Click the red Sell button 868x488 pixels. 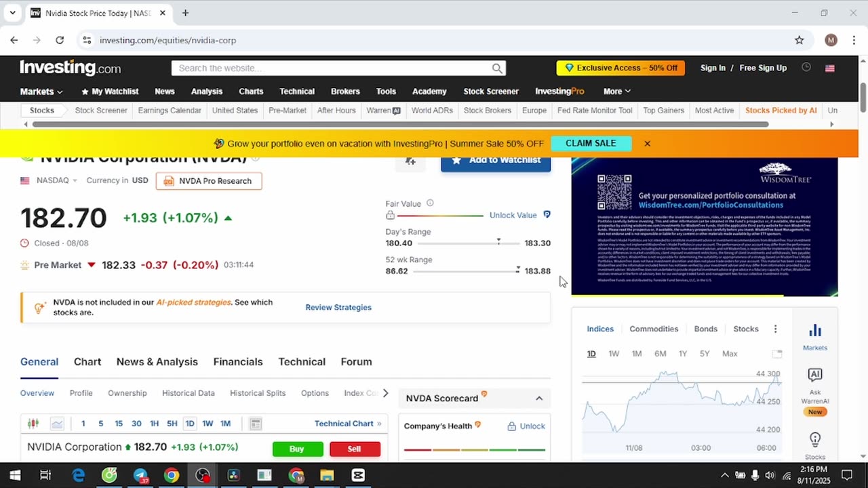tap(355, 449)
